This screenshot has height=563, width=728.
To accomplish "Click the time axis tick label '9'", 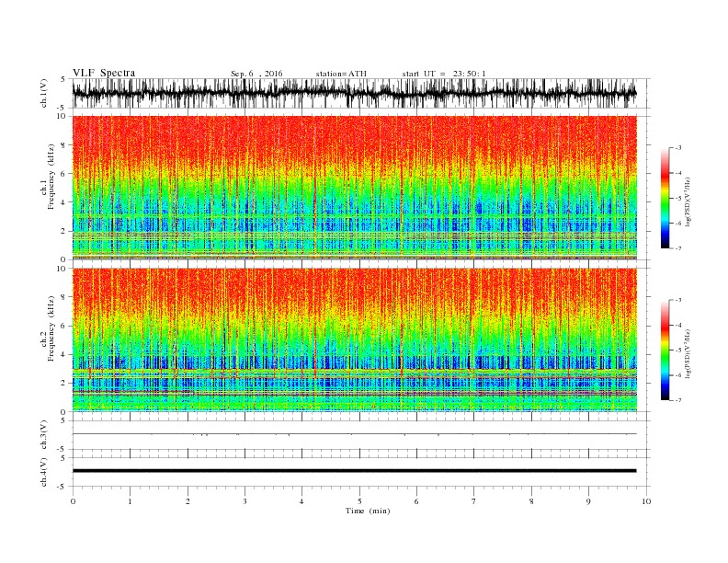I will pos(588,501).
